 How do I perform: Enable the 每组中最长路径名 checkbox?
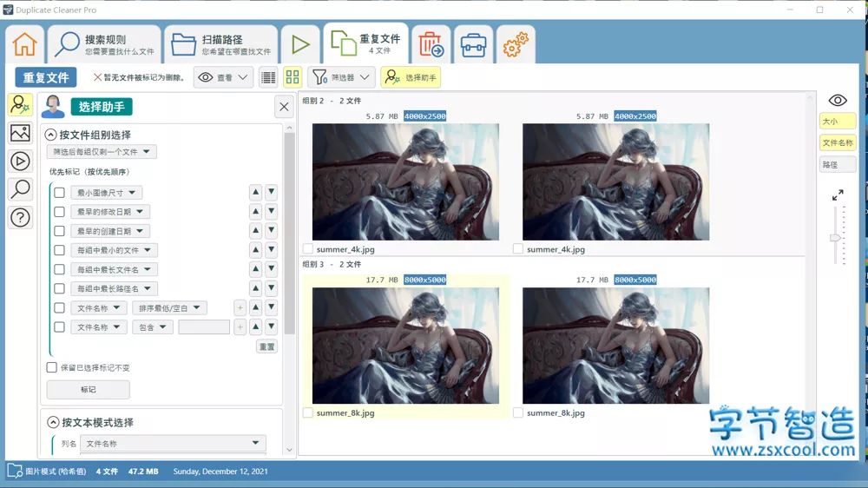coord(59,288)
